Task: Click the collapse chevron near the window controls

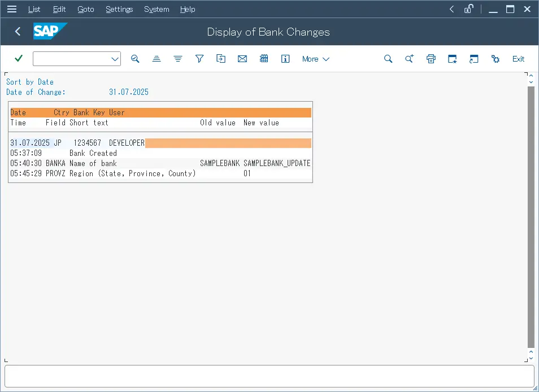Action: [451, 9]
